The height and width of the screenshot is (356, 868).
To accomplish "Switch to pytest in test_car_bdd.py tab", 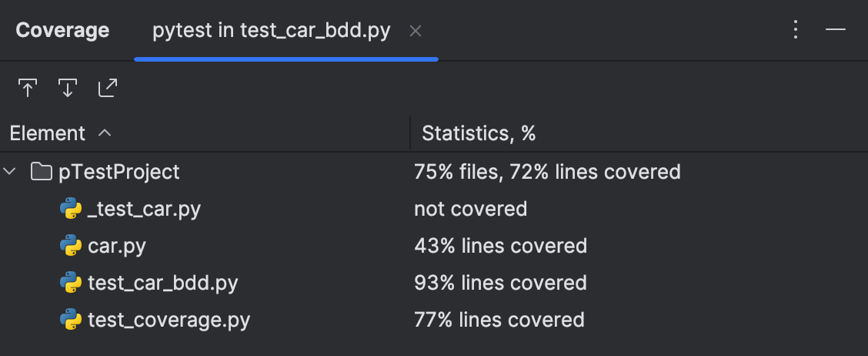I will point(272,31).
